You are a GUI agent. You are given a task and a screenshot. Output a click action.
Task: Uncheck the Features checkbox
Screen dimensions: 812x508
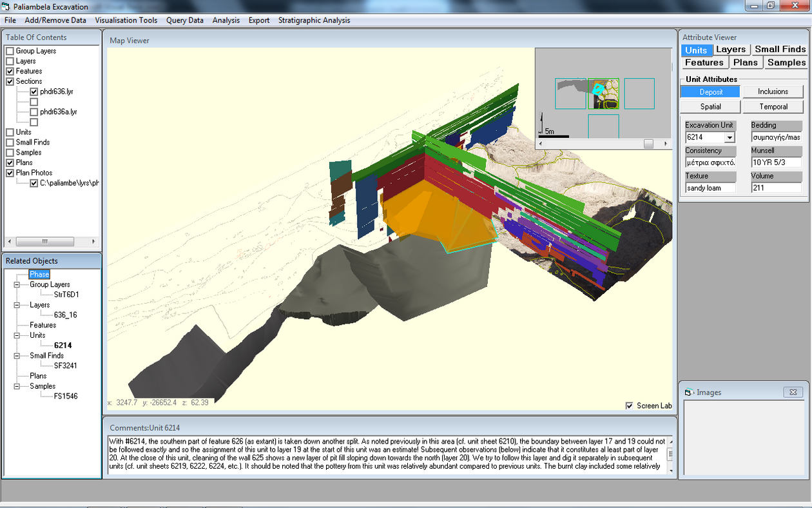tap(9, 71)
